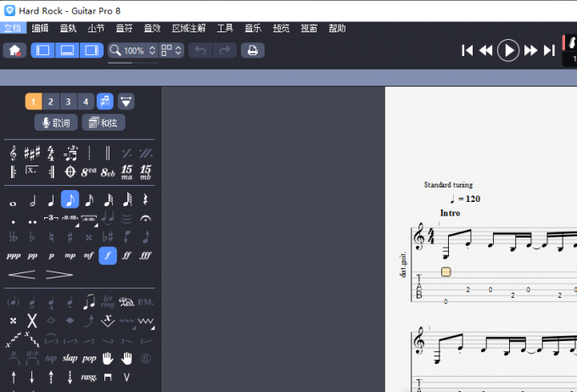Select voice 1 button
This screenshot has width=577, height=392.
33,102
